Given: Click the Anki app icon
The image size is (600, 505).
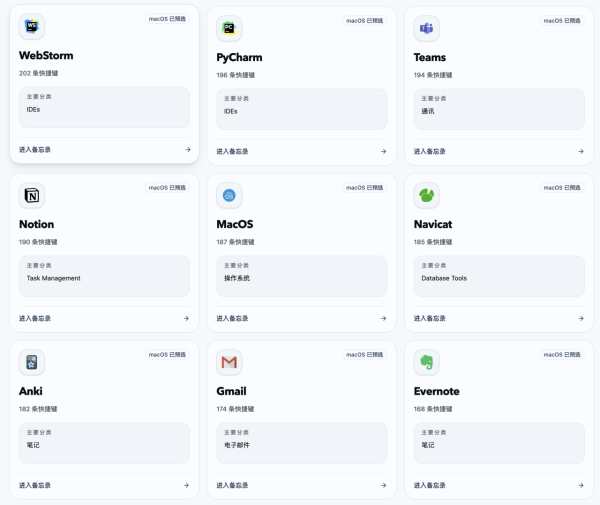Looking at the screenshot, I should click(x=32, y=362).
